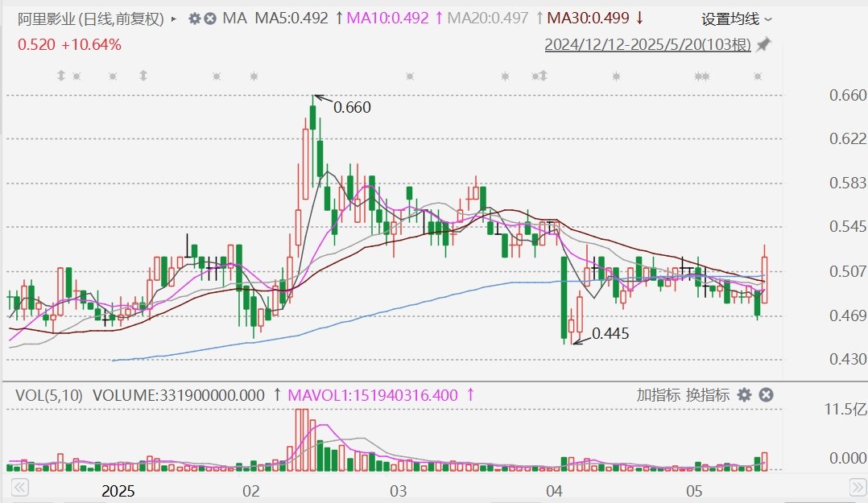Viewport: 868px width, 503px height.
Task: Select the MAVOL1 volume average label
Action: 373,395
